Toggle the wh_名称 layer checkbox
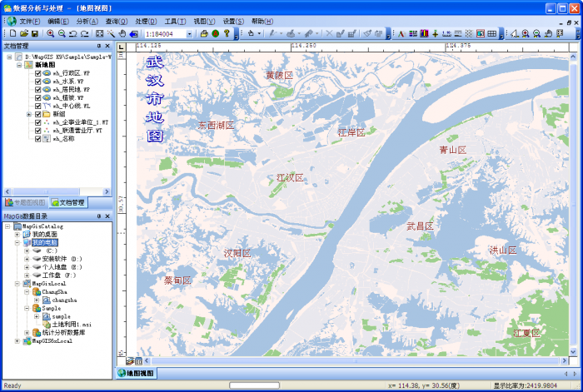Image resolution: width=583 pixels, height=392 pixels. pyautogui.click(x=38, y=139)
